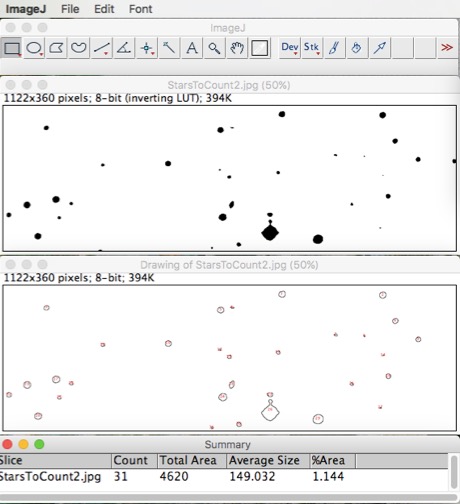460x504 pixels.
Task: Click the largest black blob in StarsToCount2 image
Action: click(270, 232)
